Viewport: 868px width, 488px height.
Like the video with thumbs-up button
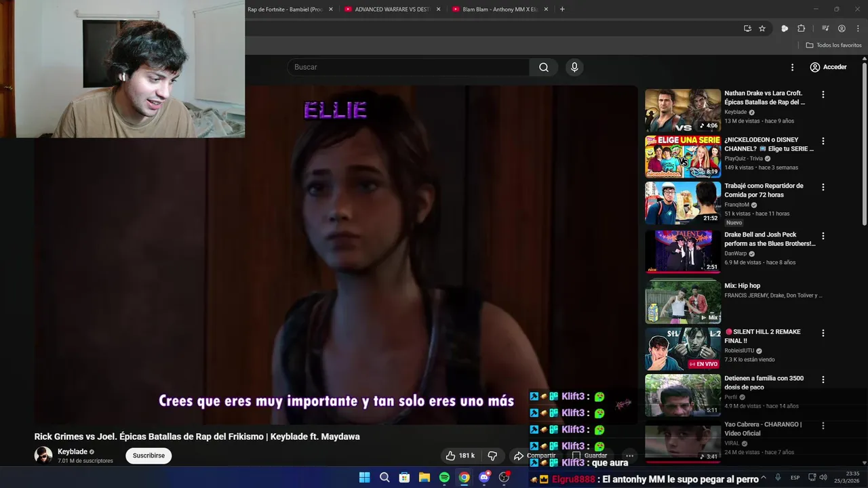click(460, 456)
